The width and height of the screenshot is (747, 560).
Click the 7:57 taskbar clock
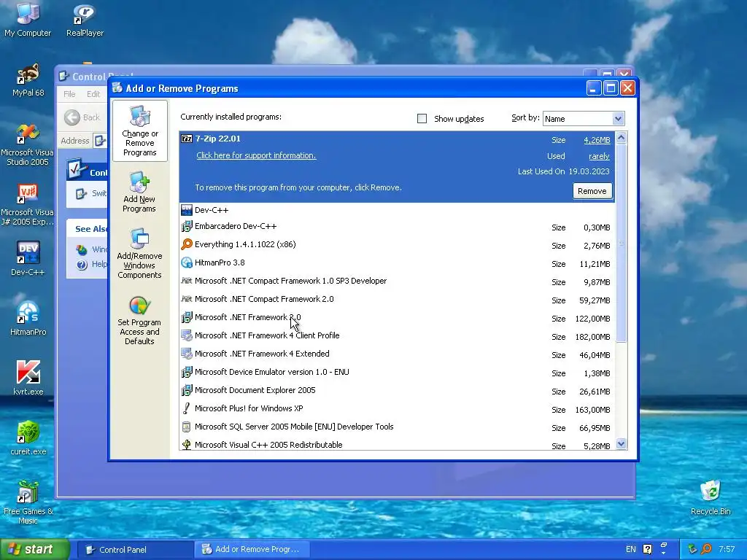point(727,549)
